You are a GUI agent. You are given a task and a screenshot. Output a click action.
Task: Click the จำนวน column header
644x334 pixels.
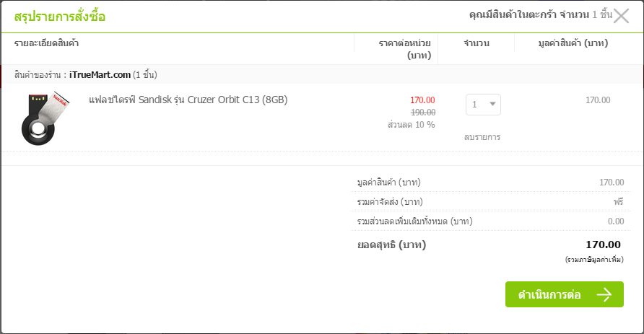pos(477,43)
